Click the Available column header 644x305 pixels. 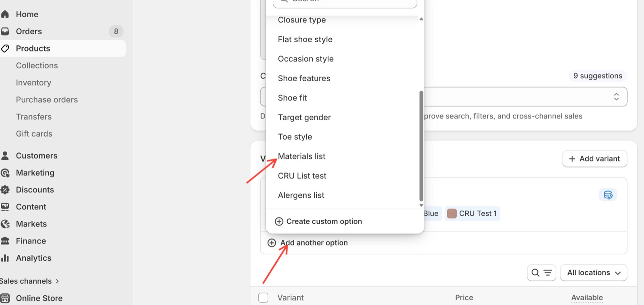click(587, 298)
